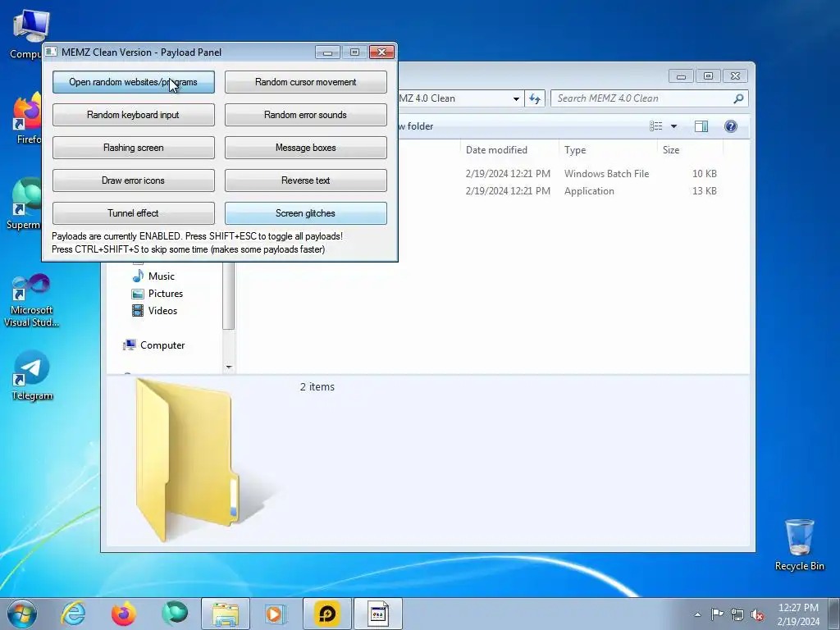Click the New folder toolbar button
Screen dimensions: 840x630
416,126
